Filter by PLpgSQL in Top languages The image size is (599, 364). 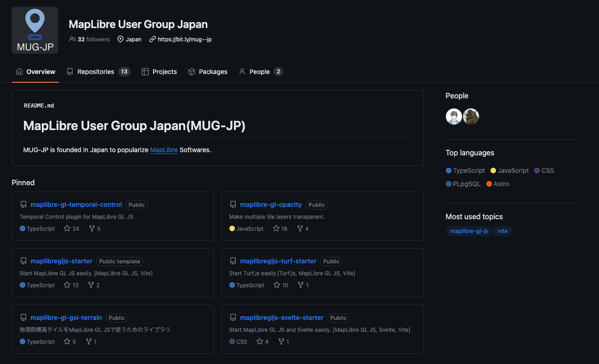click(463, 184)
